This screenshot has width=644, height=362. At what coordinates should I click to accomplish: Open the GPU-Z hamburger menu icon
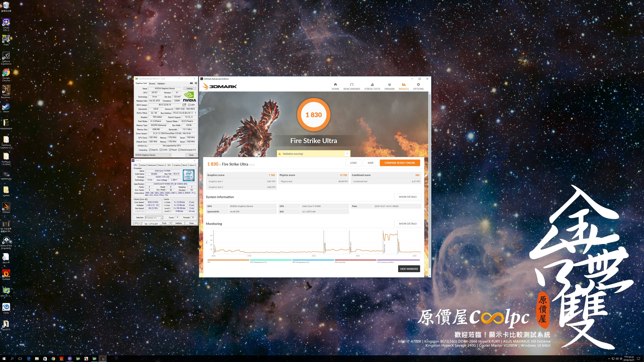[x=196, y=83]
